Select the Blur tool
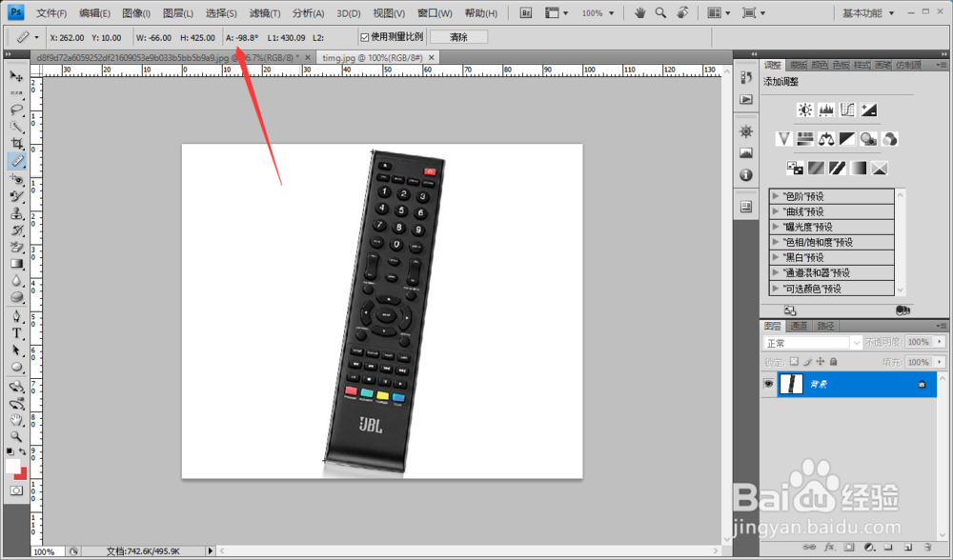953x560 pixels. pyautogui.click(x=16, y=281)
